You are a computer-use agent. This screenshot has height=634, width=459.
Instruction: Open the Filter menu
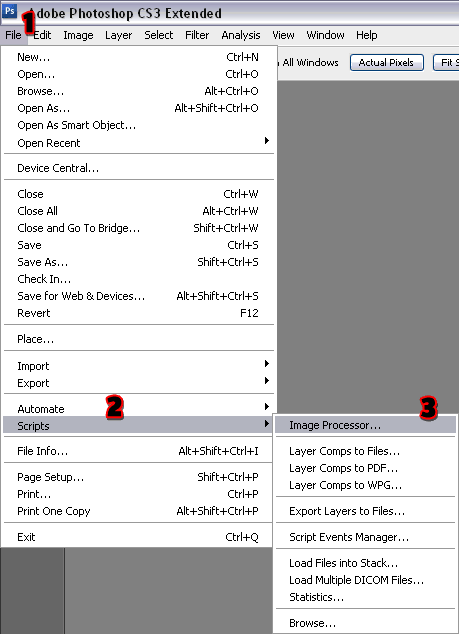197,35
